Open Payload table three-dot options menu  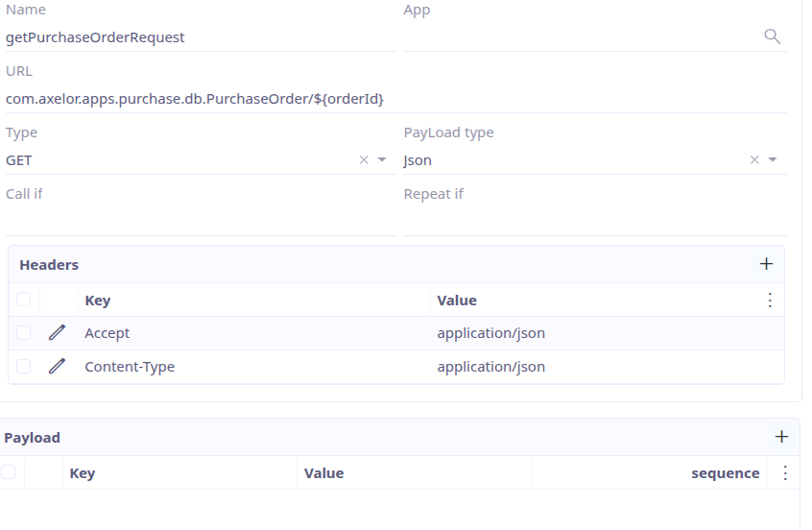click(x=785, y=473)
